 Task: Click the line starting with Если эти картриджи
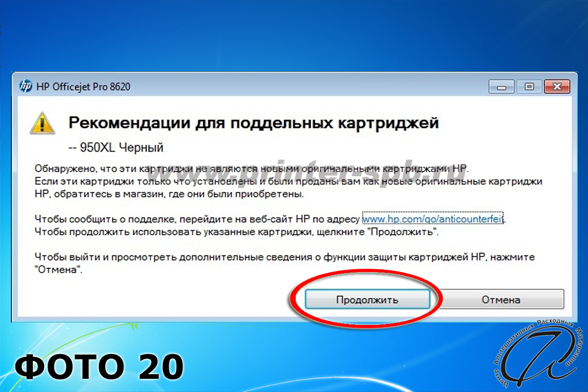click(288, 181)
